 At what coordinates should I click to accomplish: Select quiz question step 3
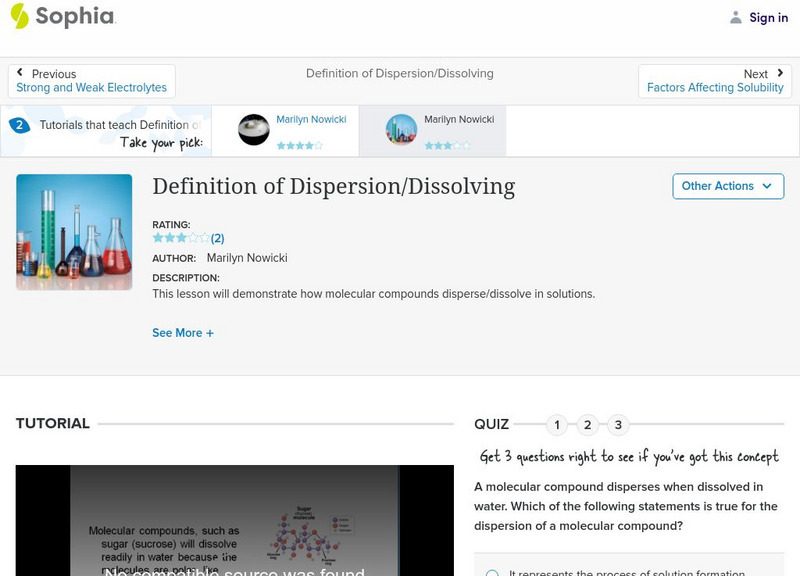pos(620,424)
